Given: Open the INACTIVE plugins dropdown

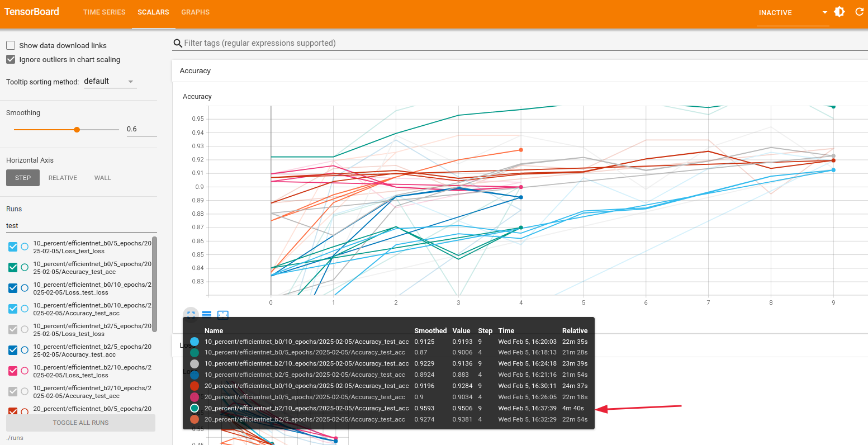Looking at the screenshot, I should (793, 12).
